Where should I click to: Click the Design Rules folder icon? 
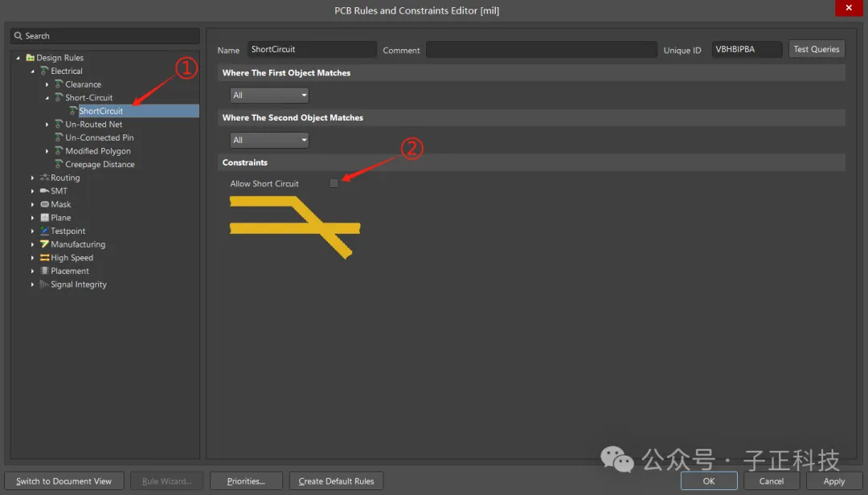30,58
